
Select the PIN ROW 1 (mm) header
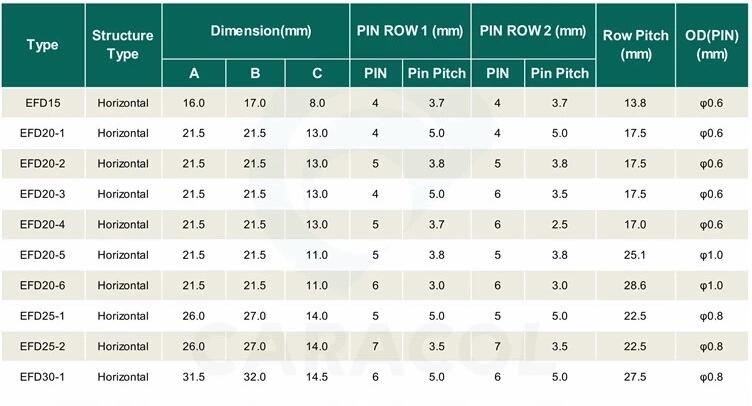click(x=409, y=31)
